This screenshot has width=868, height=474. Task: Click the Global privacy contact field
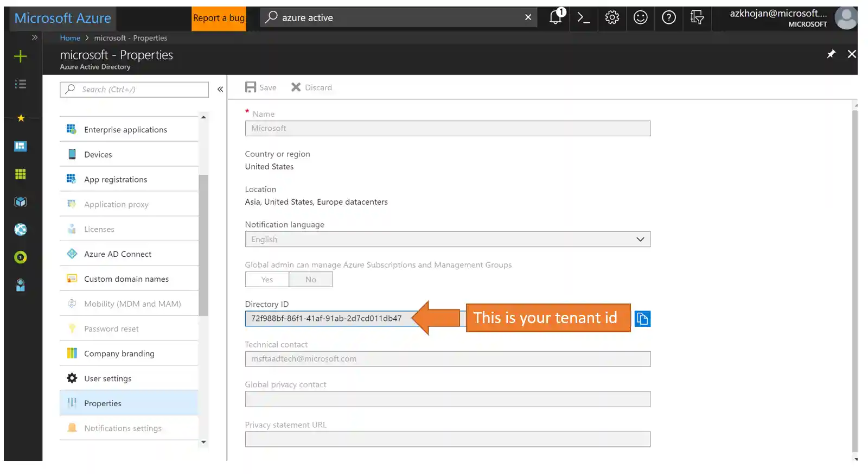coord(448,399)
